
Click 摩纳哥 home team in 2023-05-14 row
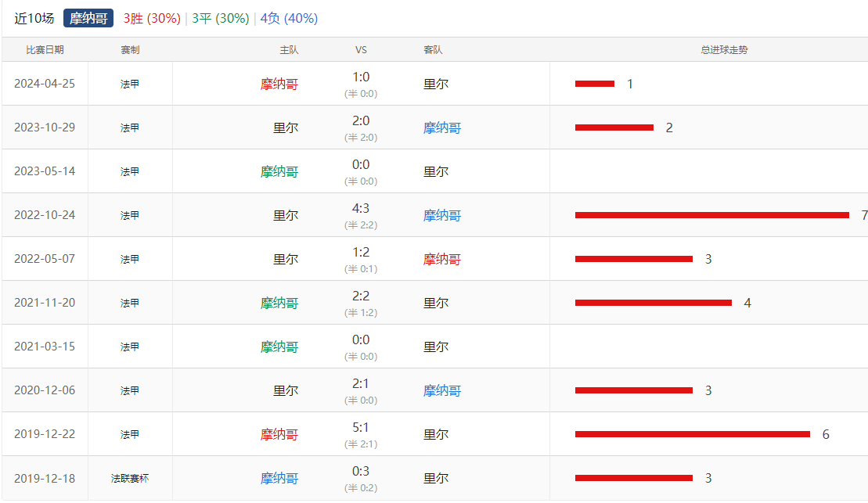point(279,171)
